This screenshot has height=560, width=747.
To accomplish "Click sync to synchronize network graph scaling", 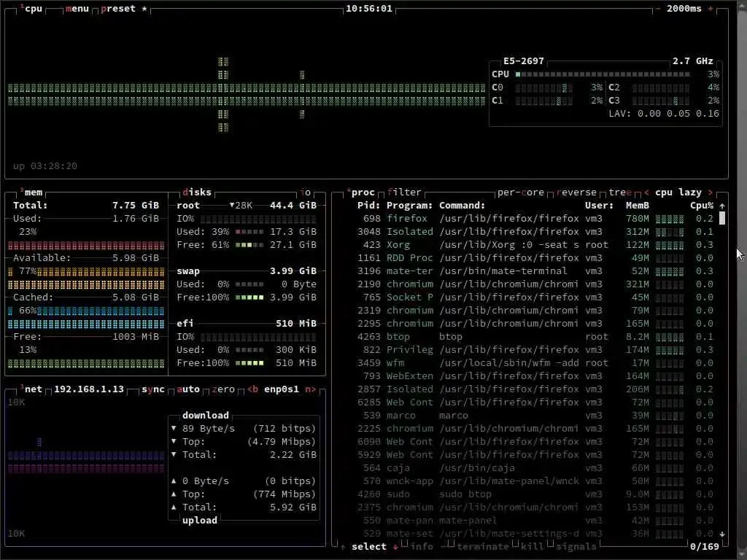I will click(153, 389).
